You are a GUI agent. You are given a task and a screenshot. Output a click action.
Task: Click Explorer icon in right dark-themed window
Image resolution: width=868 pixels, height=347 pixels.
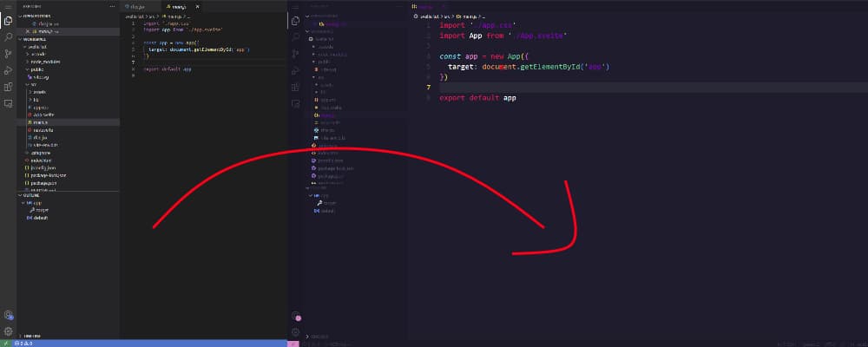click(x=296, y=20)
